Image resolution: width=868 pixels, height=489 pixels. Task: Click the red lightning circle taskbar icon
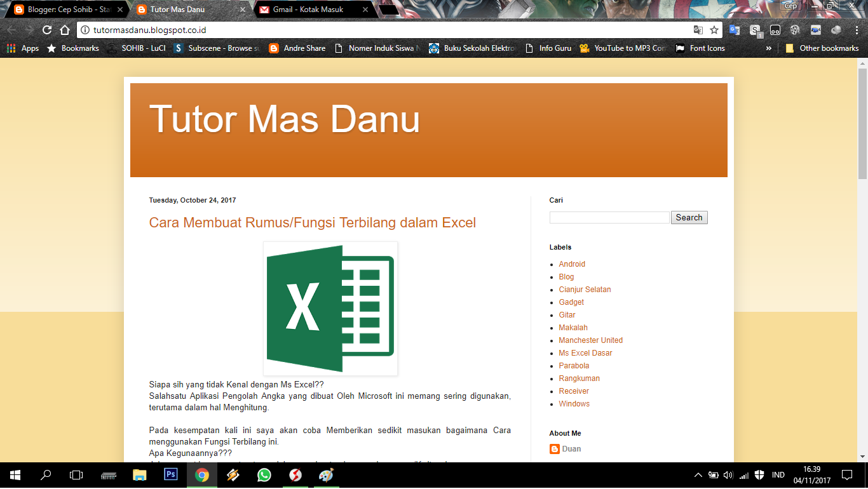[295, 474]
